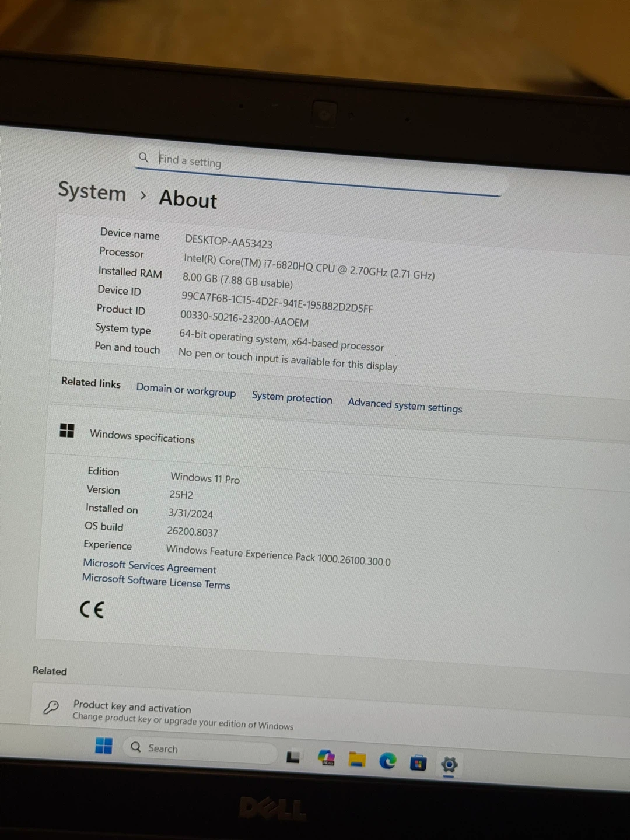The image size is (630, 840).
Task: Open the Windows Start menu button
Action: tap(104, 745)
